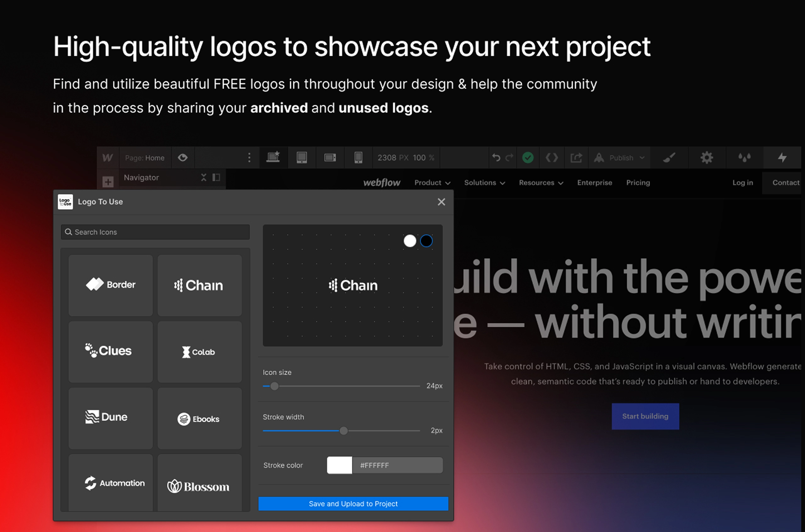Click the undo arrow in the toolbar

pos(496,158)
